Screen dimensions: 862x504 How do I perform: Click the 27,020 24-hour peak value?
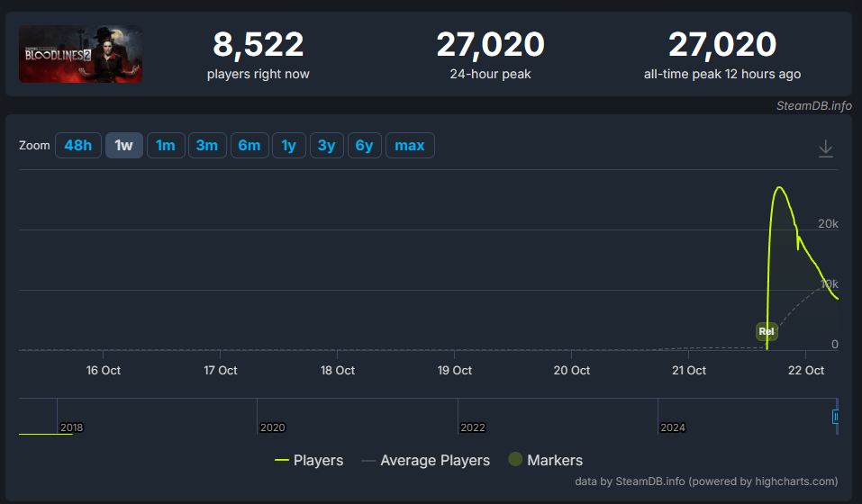(x=490, y=44)
